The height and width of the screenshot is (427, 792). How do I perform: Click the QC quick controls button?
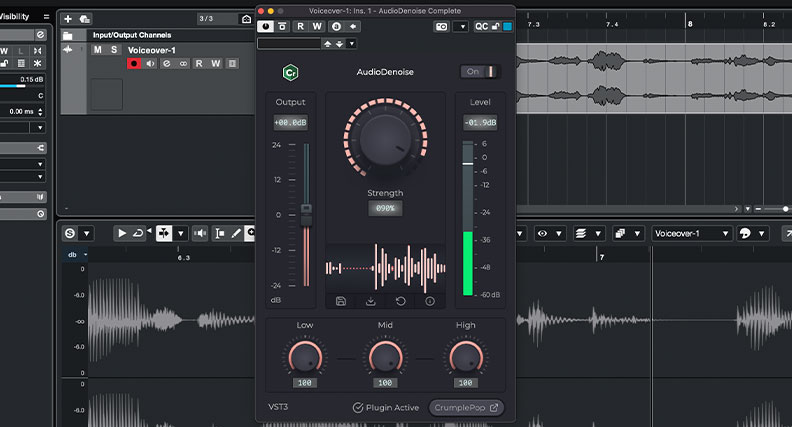click(481, 26)
